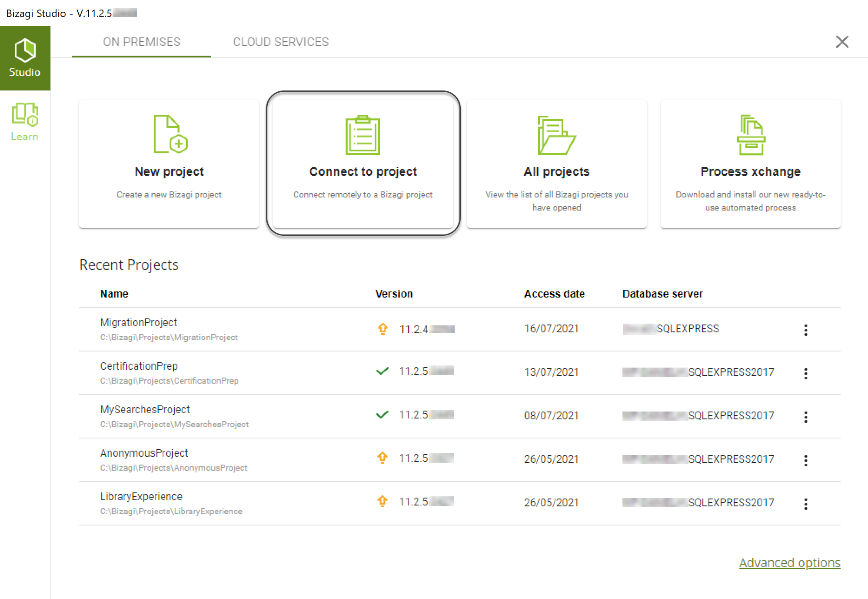Click path C:\Bizagi\Projects\LibraryExperience

tap(171, 511)
